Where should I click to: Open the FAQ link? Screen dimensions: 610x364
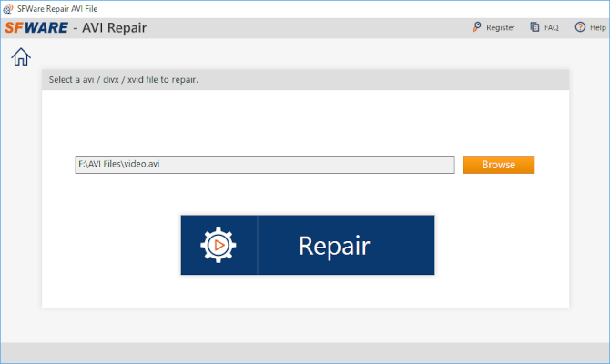551,27
